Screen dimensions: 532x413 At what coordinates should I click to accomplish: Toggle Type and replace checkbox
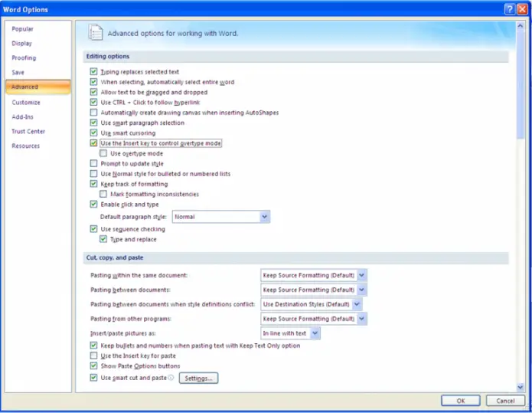point(103,239)
